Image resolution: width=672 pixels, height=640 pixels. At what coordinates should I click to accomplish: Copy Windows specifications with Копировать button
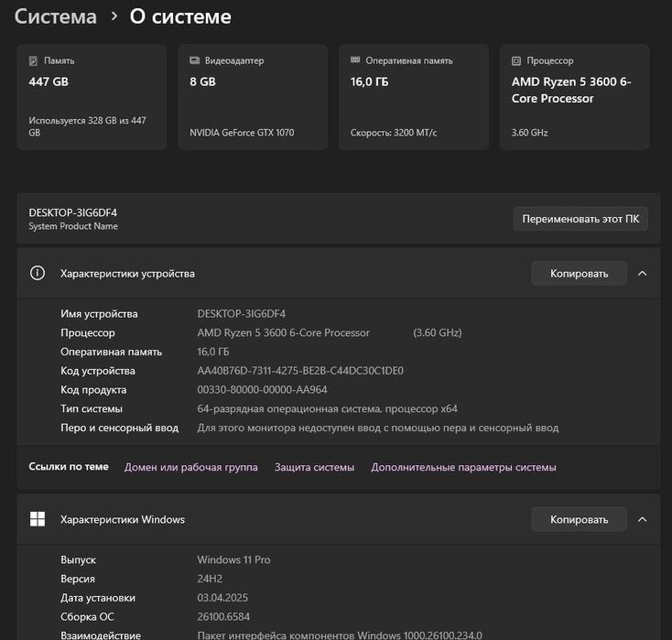[x=579, y=519]
